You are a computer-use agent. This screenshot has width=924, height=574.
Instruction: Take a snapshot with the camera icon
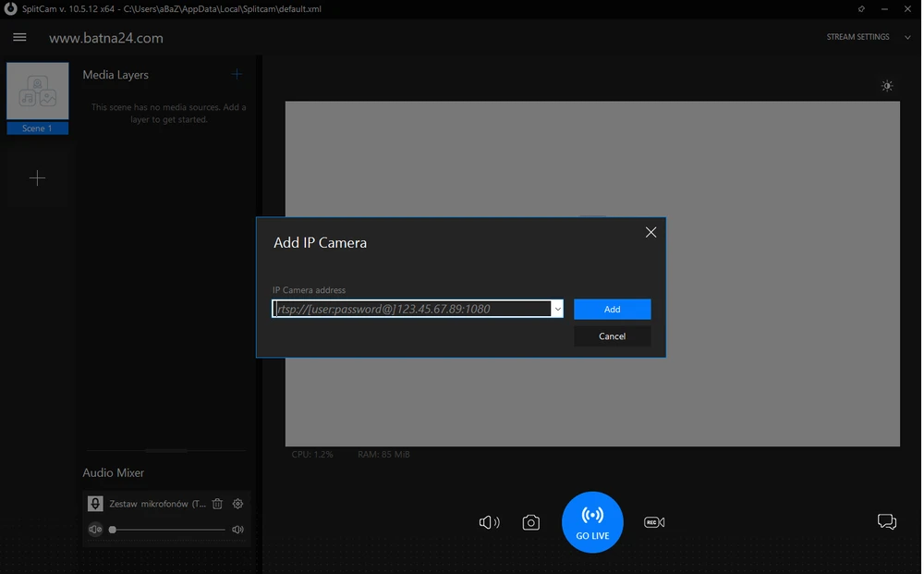pos(531,522)
